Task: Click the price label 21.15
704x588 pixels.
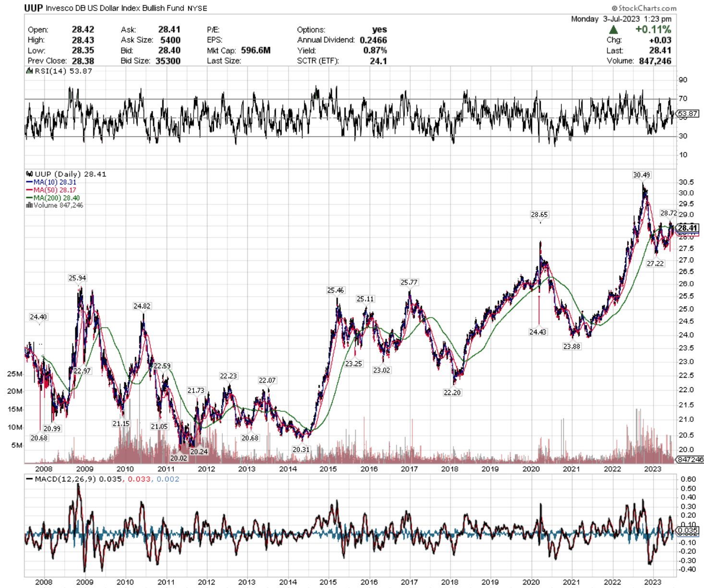Action: coord(121,423)
